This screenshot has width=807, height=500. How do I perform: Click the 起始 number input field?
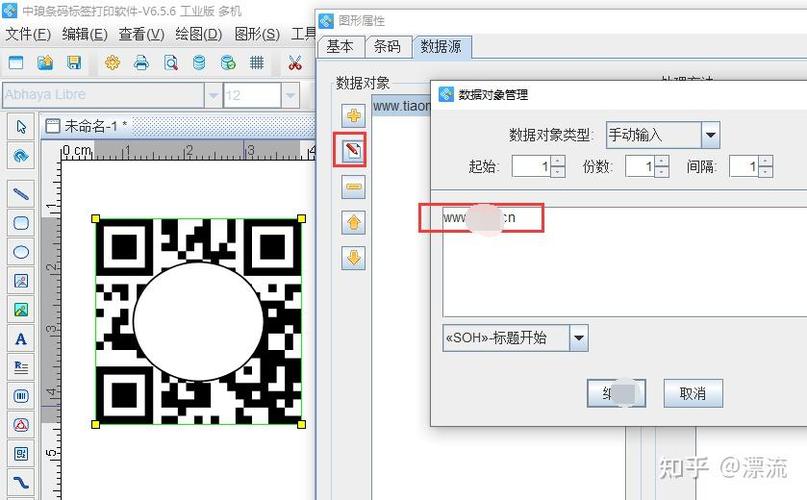532,166
